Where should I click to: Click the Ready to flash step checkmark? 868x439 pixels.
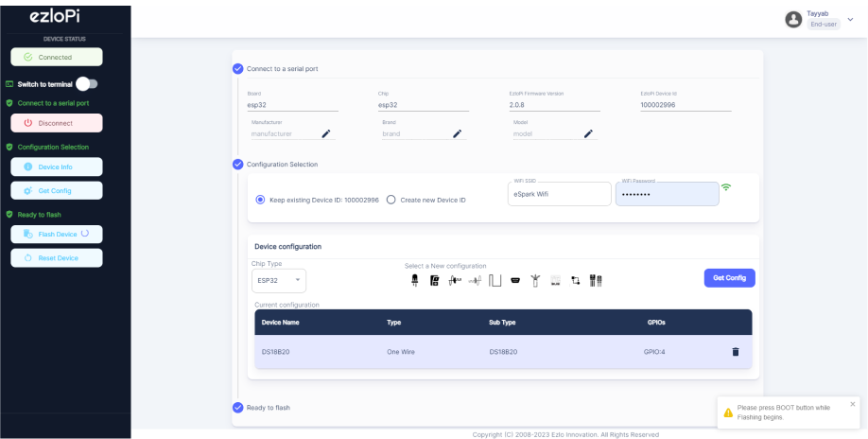(238, 408)
